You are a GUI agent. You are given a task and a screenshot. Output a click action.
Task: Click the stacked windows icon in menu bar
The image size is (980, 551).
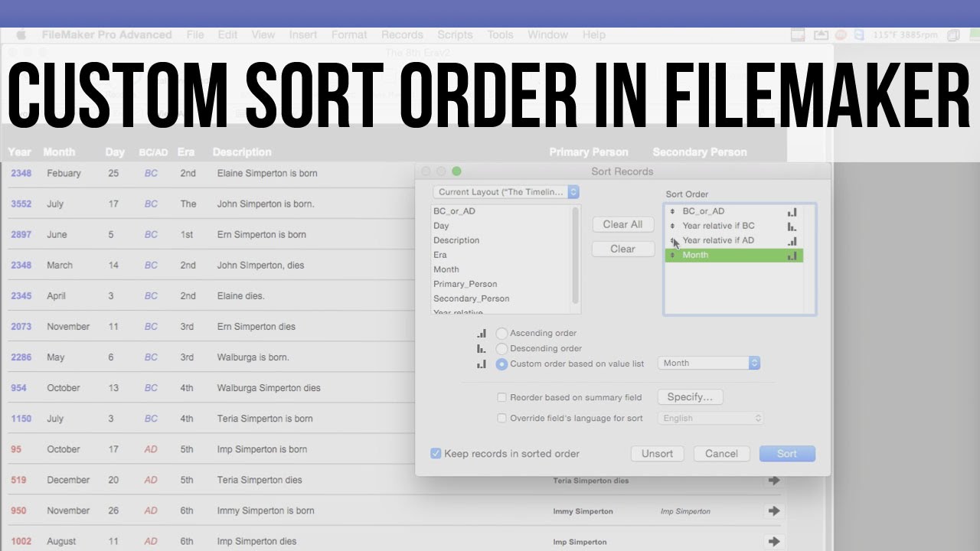954,35
